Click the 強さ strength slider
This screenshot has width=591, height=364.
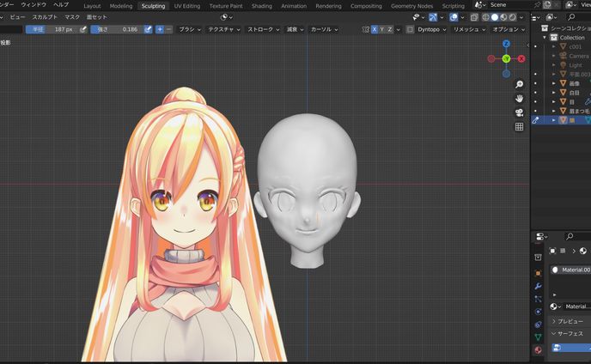pyautogui.click(x=117, y=29)
